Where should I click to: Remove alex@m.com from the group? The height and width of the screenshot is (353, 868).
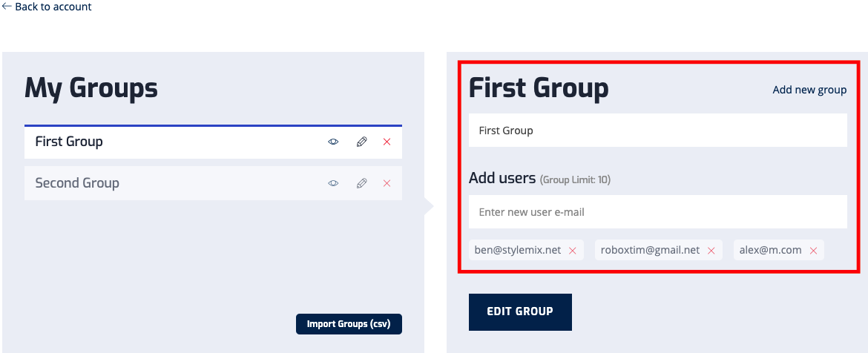(813, 251)
